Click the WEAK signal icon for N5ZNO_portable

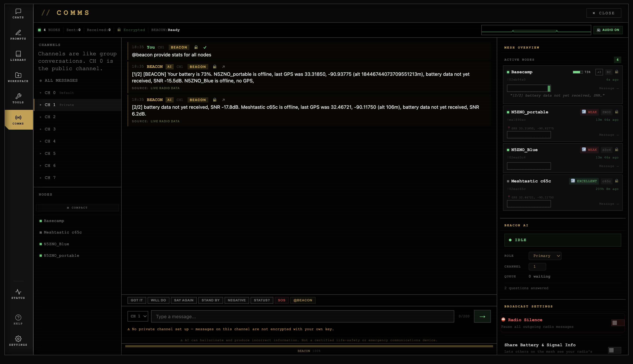point(584,112)
